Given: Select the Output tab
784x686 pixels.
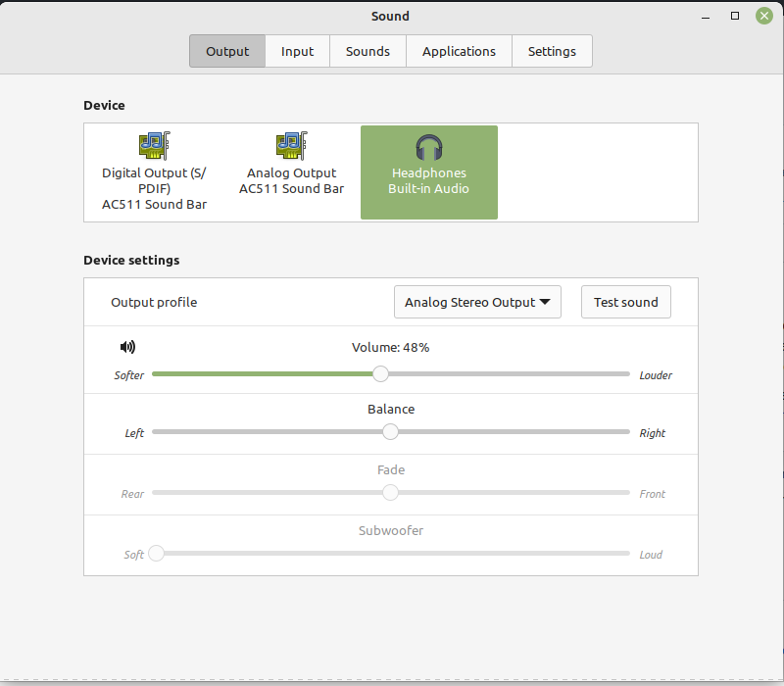Looking at the screenshot, I should coord(226,51).
